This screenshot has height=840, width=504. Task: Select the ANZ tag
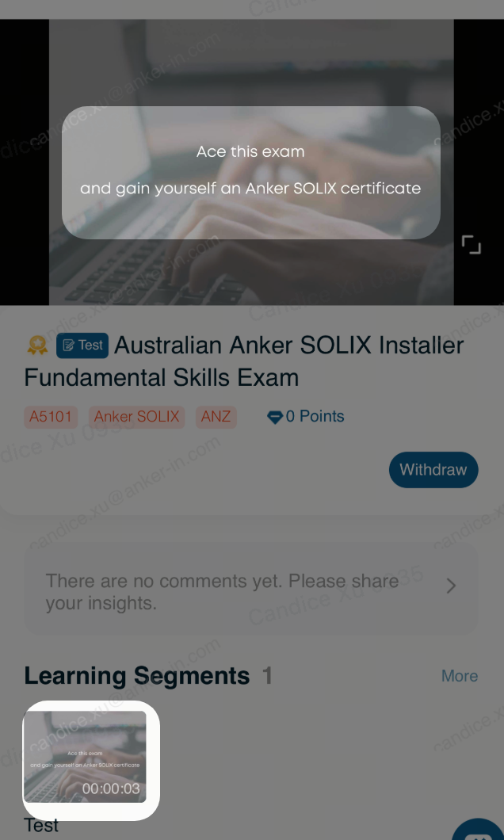(x=216, y=417)
